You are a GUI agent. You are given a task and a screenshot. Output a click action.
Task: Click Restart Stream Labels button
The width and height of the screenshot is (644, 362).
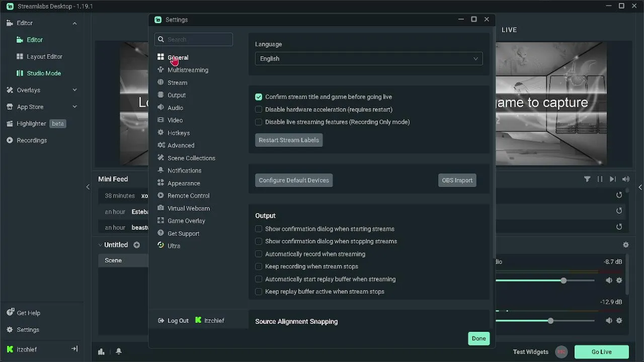coord(289,140)
